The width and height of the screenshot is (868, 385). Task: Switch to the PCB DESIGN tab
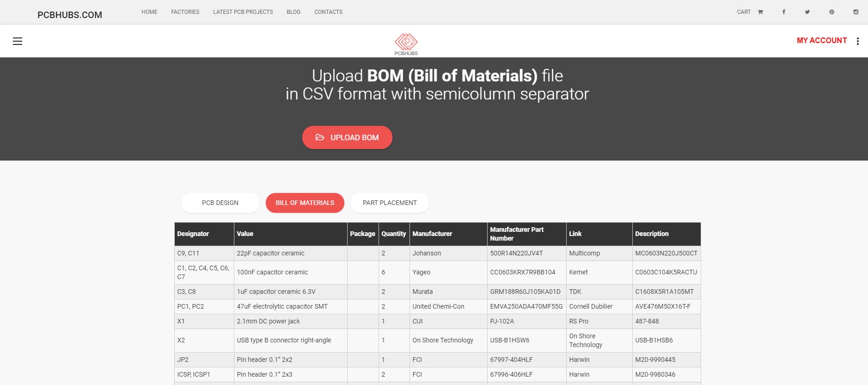tap(220, 203)
